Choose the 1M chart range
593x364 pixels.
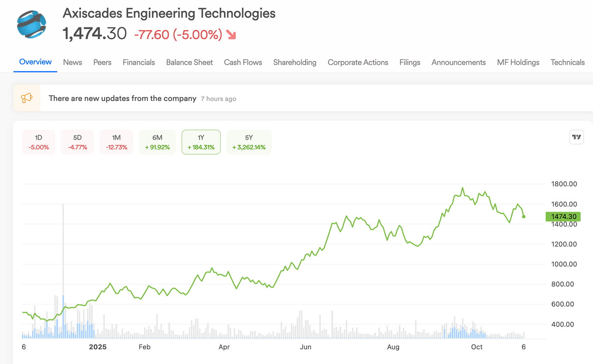point(116,142)
